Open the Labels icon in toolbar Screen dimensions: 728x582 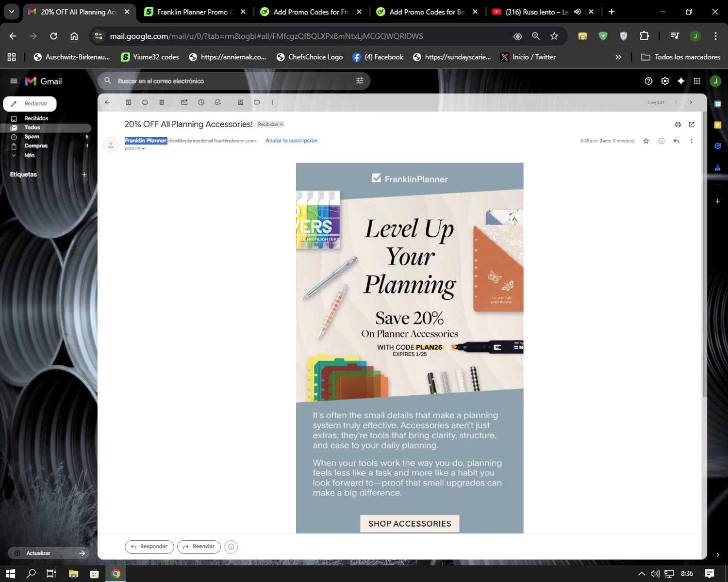click(257, 102)
